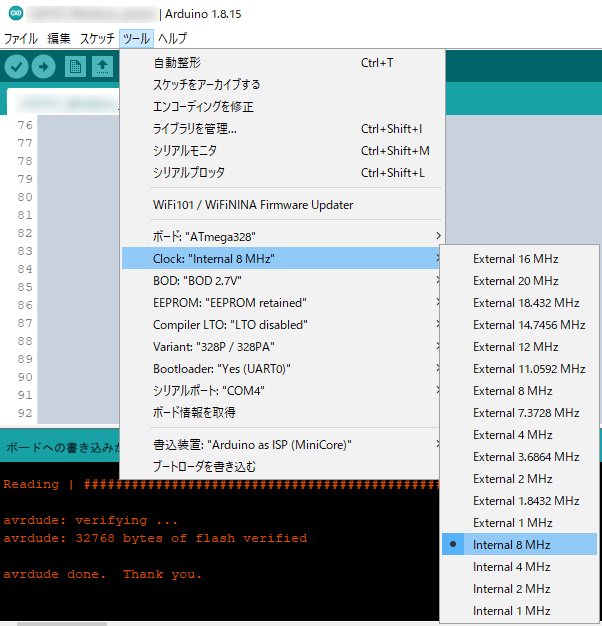
Task: Open ライブラリを管理... from the menu
Action: 281,129
